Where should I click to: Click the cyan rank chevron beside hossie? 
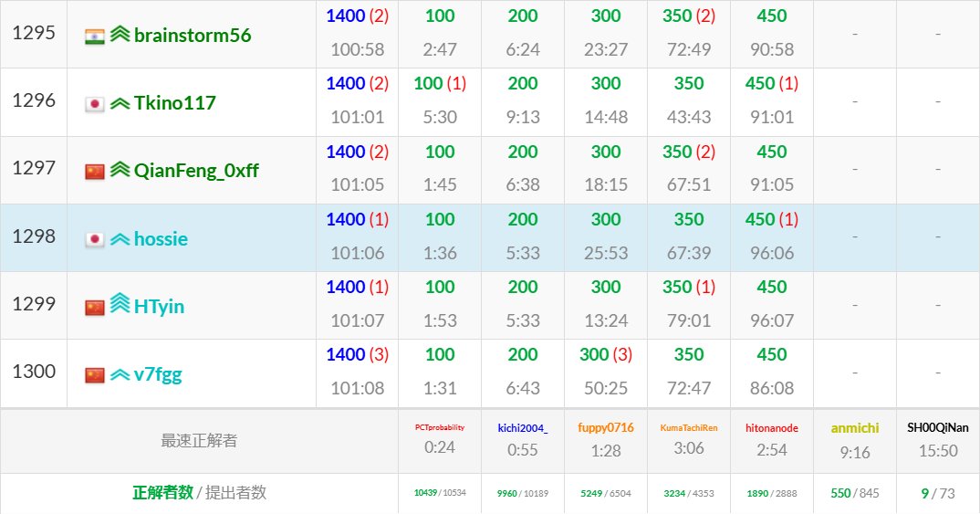tap(120, 239)
